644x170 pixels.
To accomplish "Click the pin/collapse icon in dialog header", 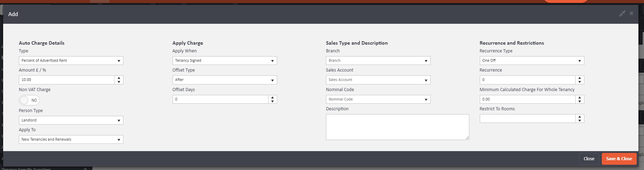I will point(622,14).
